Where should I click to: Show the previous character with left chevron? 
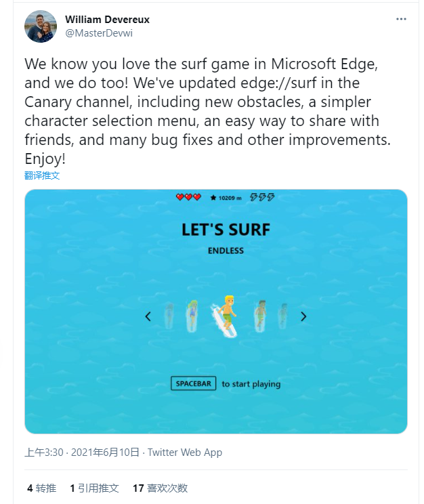(148, 316)
